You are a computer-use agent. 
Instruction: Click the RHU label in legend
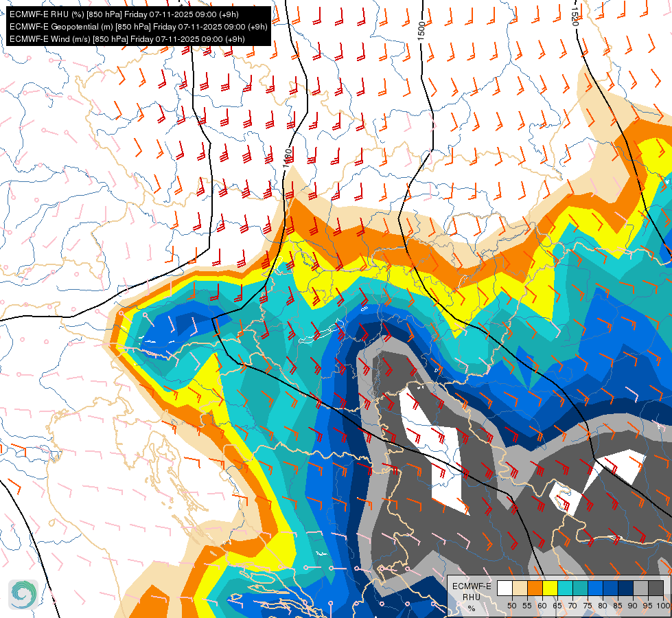click(472, 597)
